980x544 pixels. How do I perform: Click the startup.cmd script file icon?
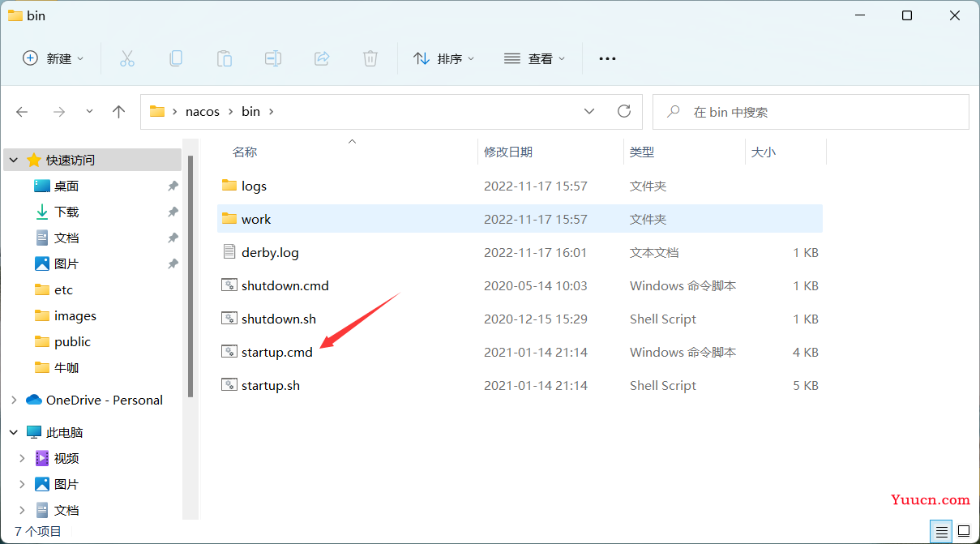point(229,352)
